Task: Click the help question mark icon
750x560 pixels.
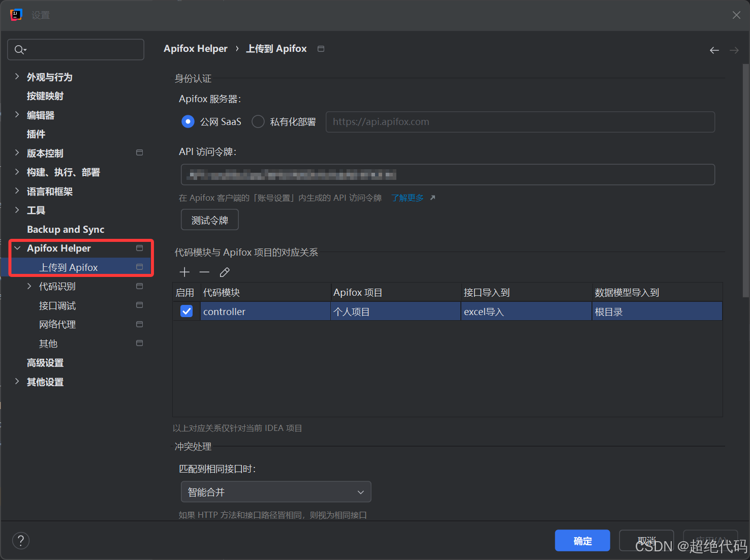Action: coord(21,541)
